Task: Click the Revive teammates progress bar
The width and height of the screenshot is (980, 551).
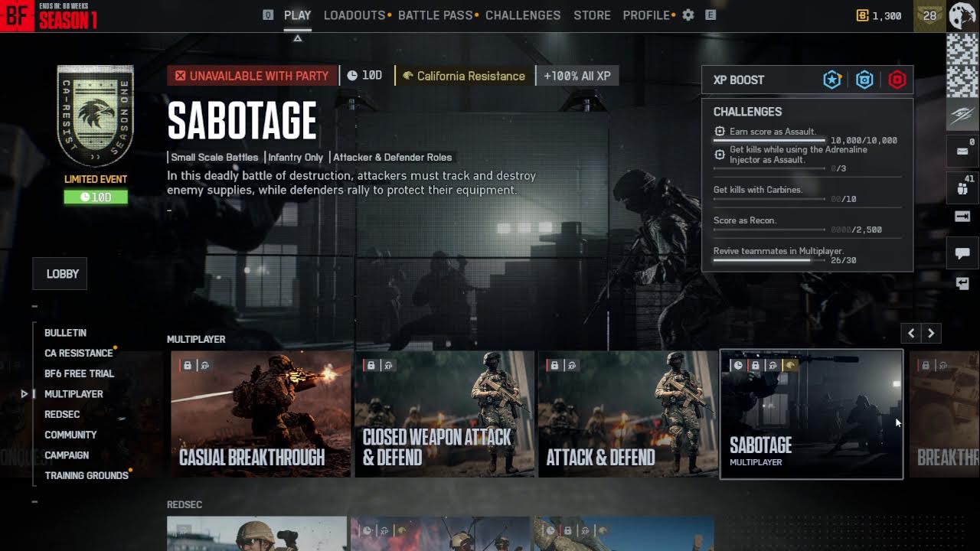Action: pos(769,261)
